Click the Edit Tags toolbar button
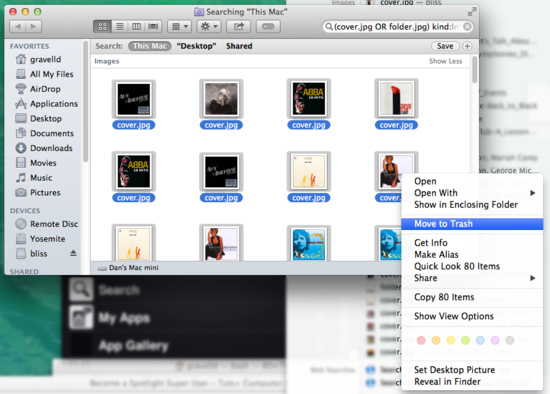 (268, 27)
